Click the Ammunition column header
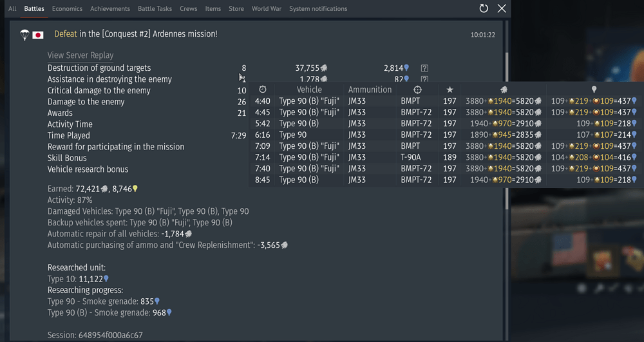The width and height of the screenshot is (644, 342). 370,90
